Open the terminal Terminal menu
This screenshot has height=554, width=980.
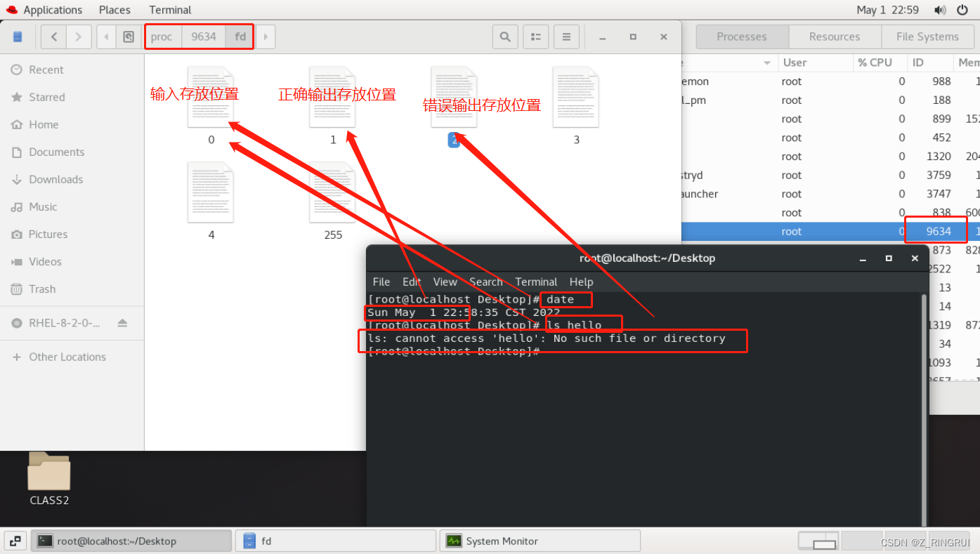pos(536,282)
